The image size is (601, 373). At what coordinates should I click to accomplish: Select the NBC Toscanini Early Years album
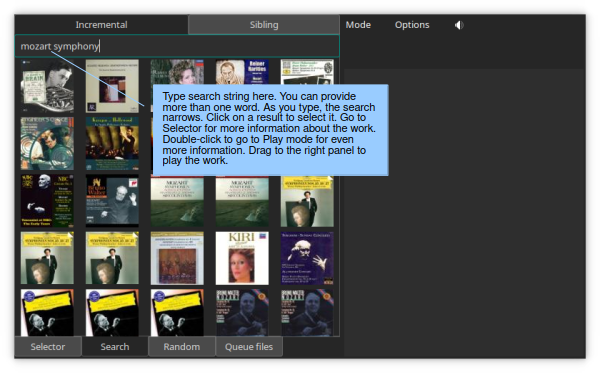[47, 201]
